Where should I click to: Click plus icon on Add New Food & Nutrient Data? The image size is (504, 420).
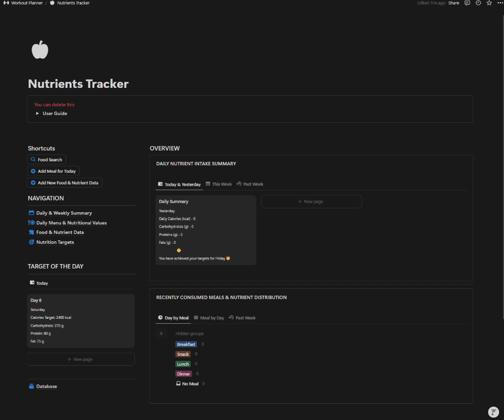coord(33,183)
